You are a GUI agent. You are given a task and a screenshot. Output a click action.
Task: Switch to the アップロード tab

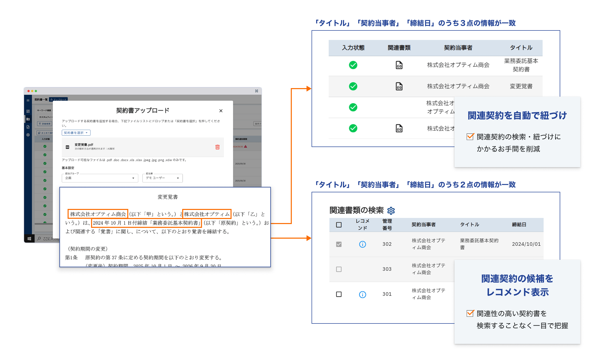point(58,99)
